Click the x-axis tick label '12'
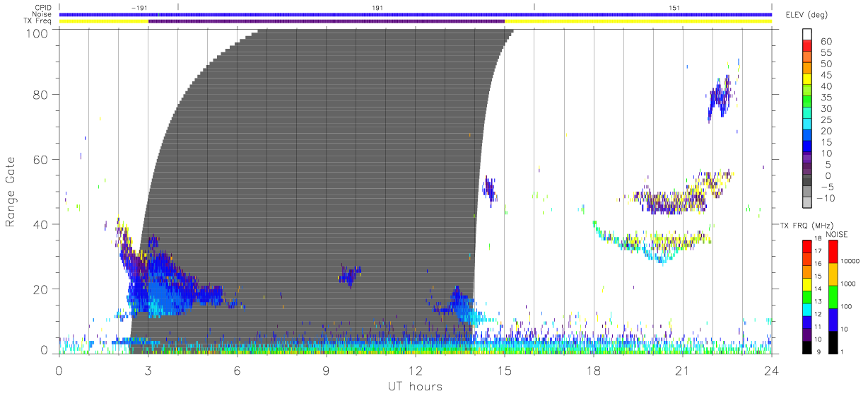The height and width of the screenshot is (401, 868). pyautogui.click(x=415, y=370)
